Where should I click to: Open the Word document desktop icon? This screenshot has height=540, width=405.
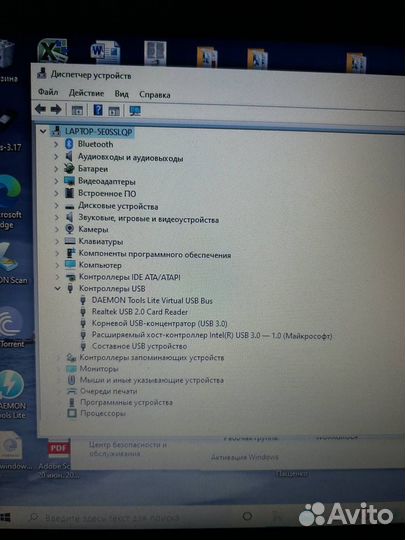point(105,52)
